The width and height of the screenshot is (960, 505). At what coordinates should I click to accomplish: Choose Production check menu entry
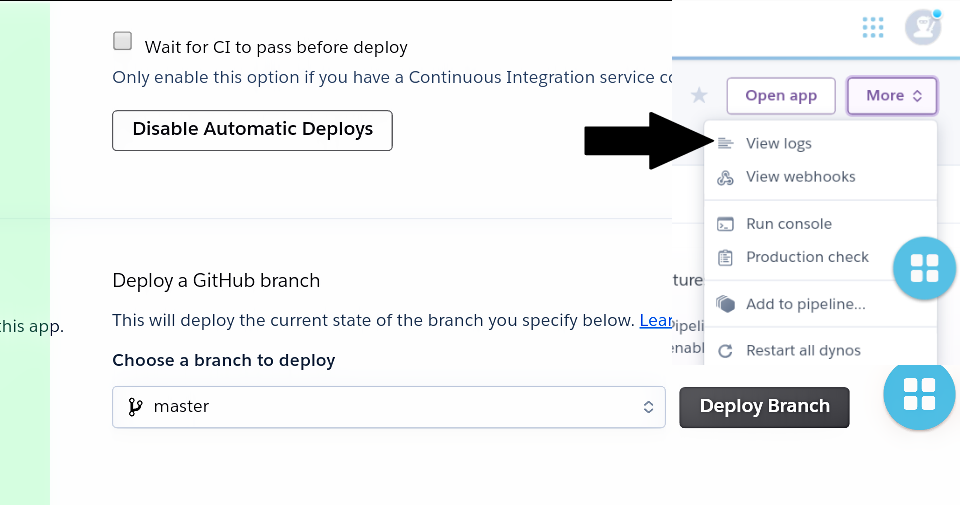[x=820, y=257]
